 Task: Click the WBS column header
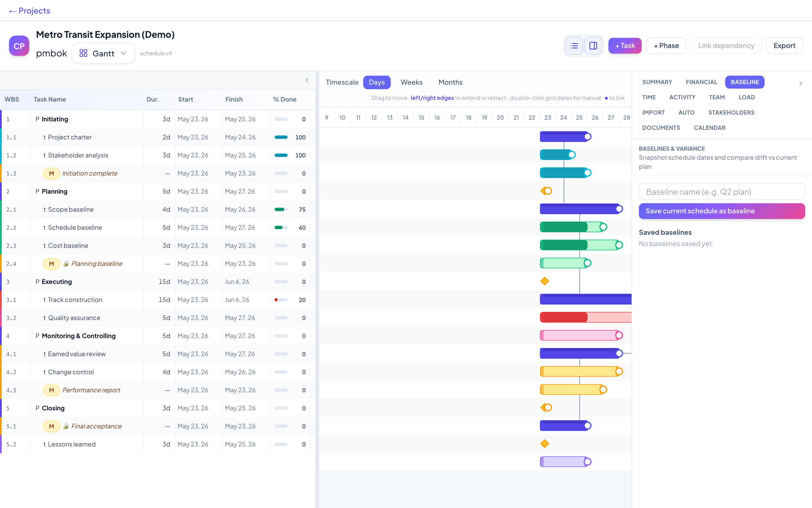click(x=12, y=99)
